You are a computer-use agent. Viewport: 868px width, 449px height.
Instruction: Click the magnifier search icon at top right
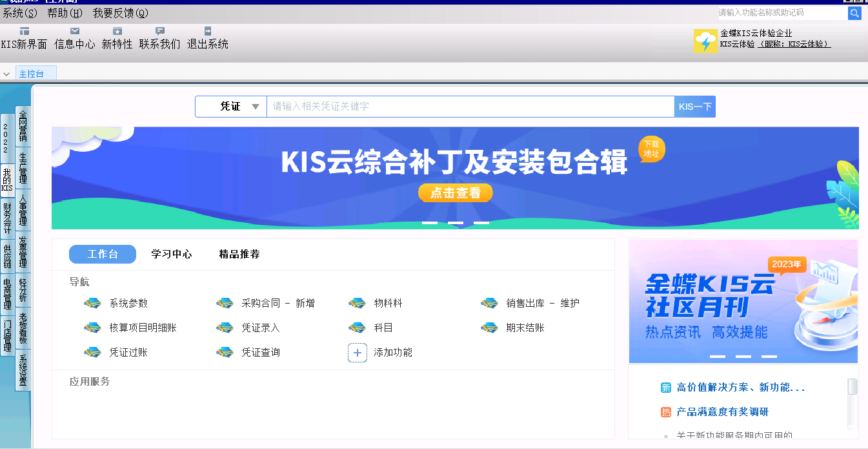click(854, 13)
